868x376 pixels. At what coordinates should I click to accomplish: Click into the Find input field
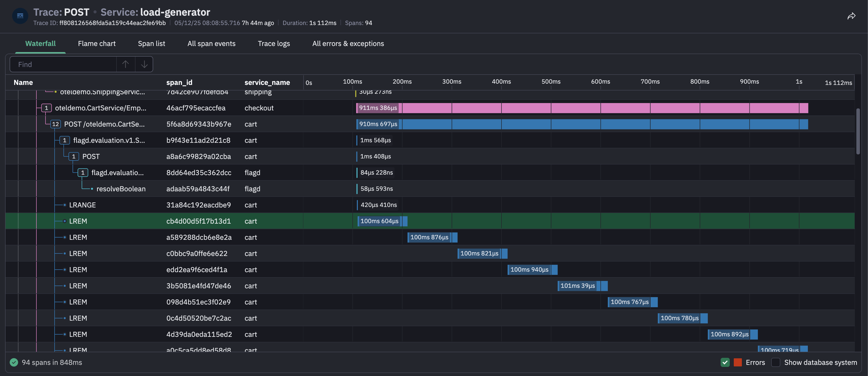[x=64, y=64]
